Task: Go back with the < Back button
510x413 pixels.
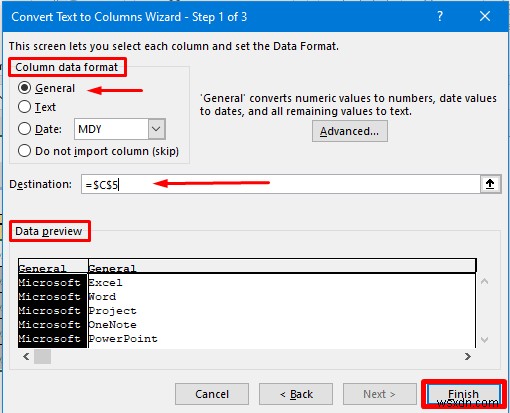Action: click(x=296, y=394)
